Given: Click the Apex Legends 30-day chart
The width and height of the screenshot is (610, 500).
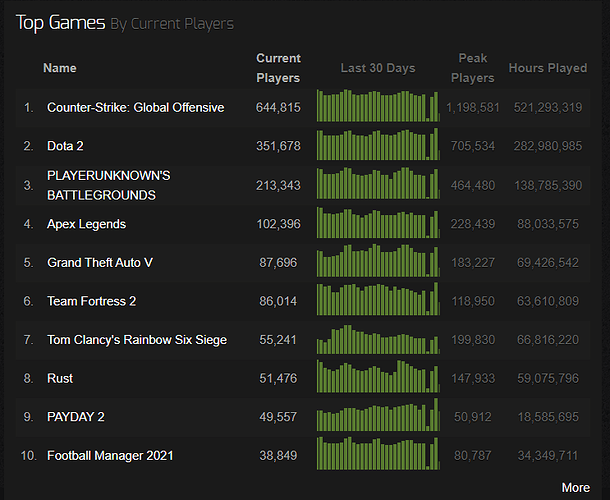Looking at the screenshot, I should [x=378, y=222].
